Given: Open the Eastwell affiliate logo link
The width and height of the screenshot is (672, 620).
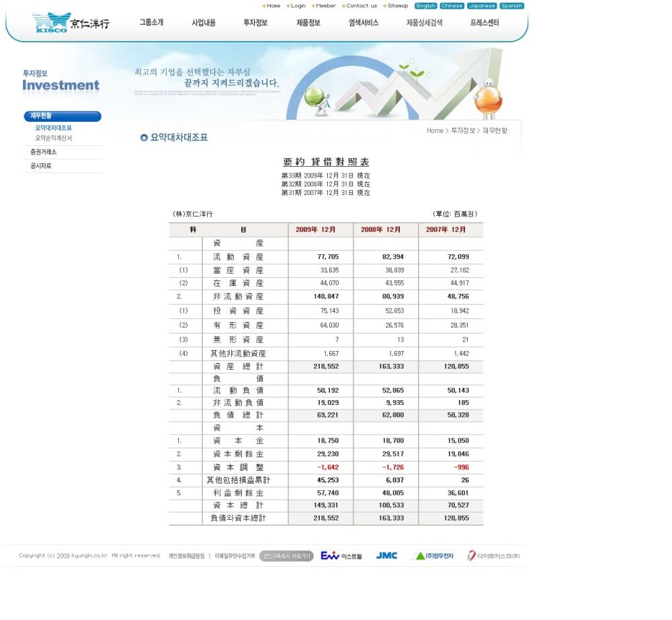Looking at the screenshot, I should (x=341, y=555).
